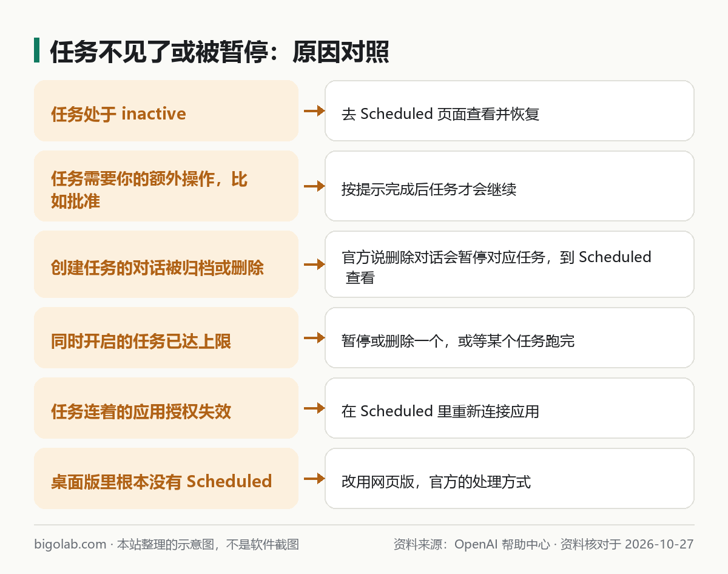Select the 任务连着的应用授权失效 card

click(166, 408)
